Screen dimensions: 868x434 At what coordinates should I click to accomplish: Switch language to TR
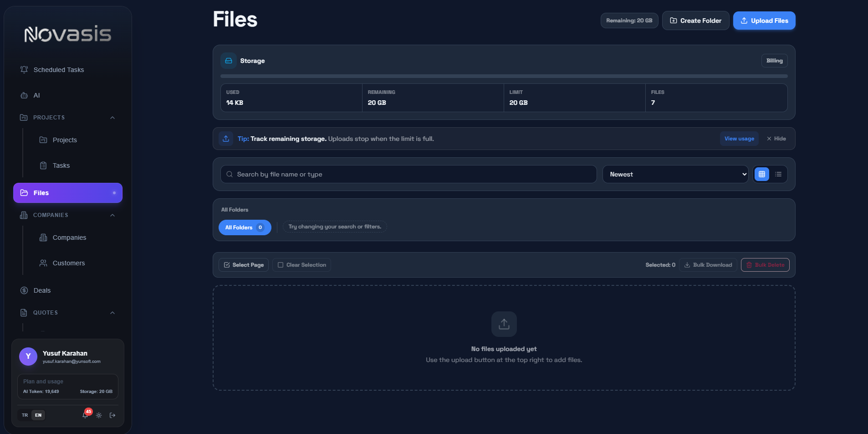[x=25, y=415]
